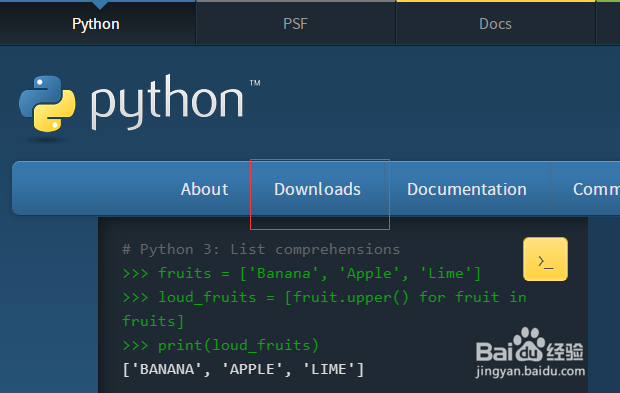Click the python wordmark text logo
Viewport: 620px width, 393px height.
coord(167,103)
